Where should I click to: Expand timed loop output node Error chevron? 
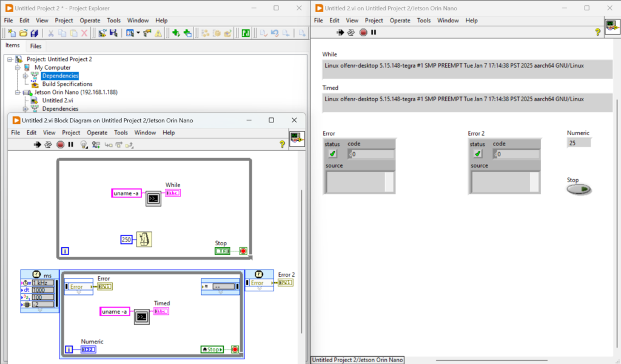point(260,289)
